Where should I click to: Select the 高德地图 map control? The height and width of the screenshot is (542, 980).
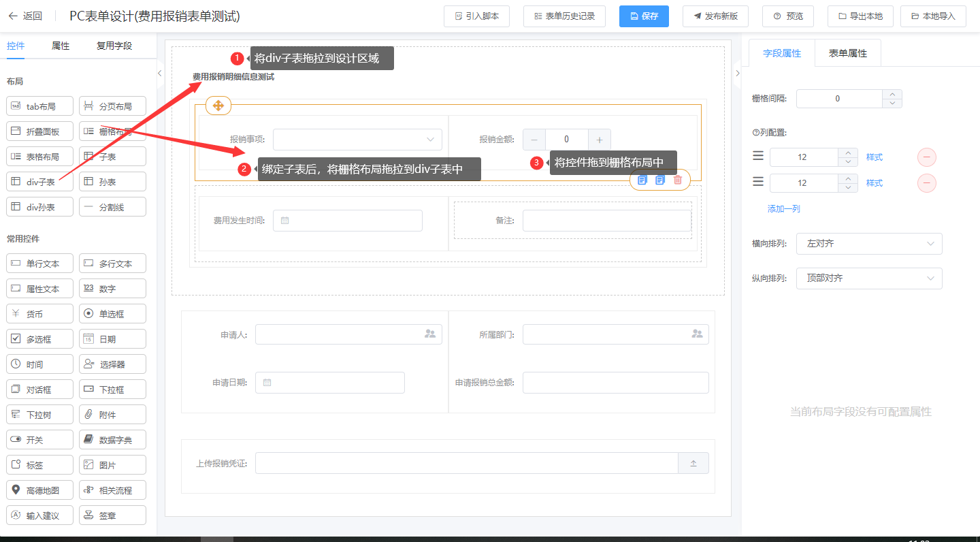39,490
